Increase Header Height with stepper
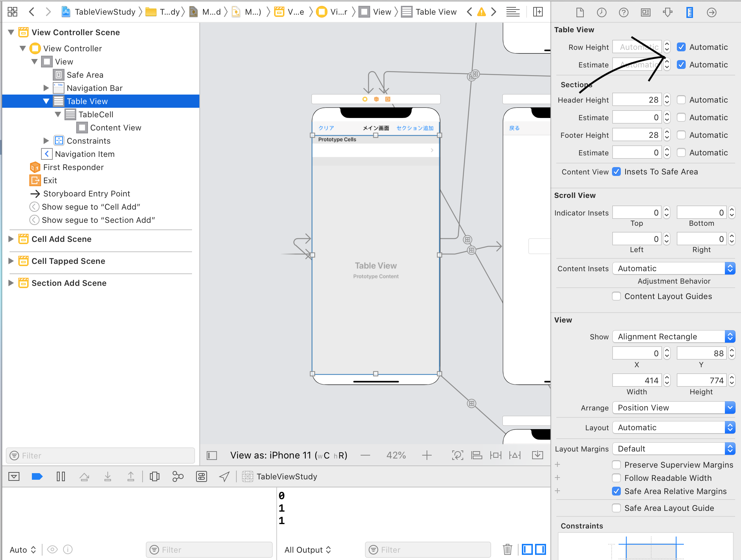Screen dimensions: 741x560 tap(667, 97)
